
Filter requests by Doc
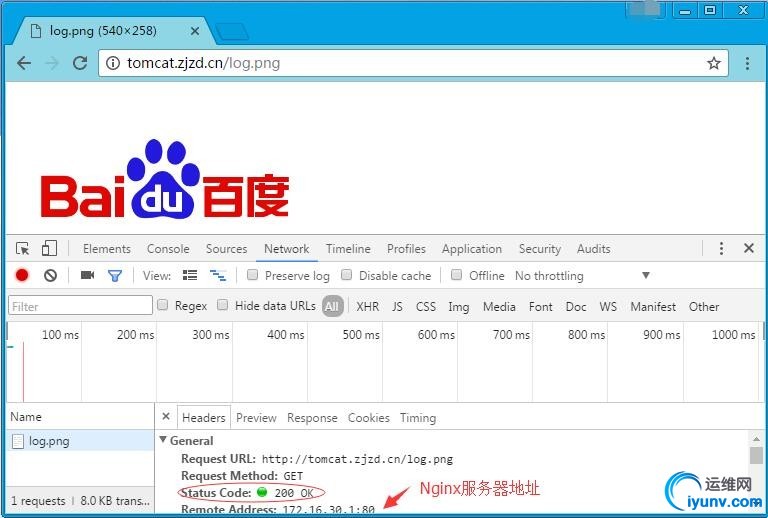click(x=576, y=306)
